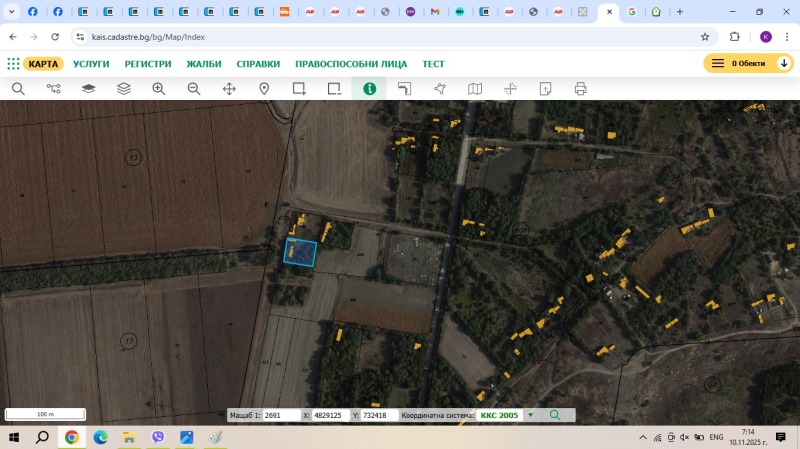Open the folded map icon tool
The image size is (800, 449).
click(475, 89)
